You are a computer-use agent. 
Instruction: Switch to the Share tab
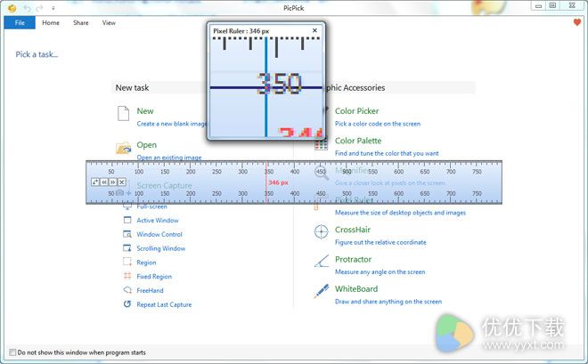coord(81,23)
